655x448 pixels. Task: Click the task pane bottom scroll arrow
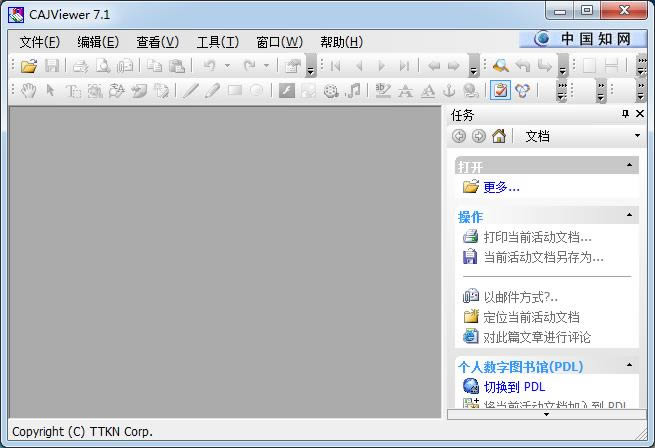(x=546, y=414)
